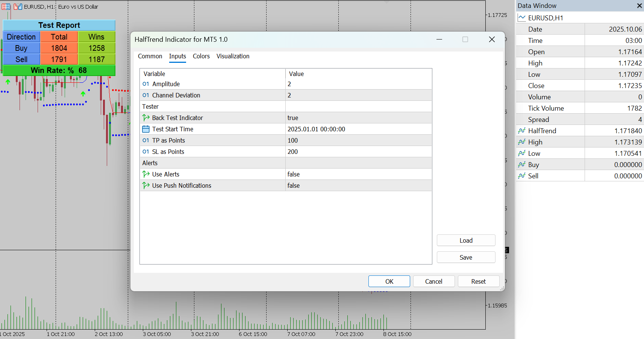The image size is (644, 339).
Task: Click the Value column header
Action: pyautogui.click(x=359, y=74)
